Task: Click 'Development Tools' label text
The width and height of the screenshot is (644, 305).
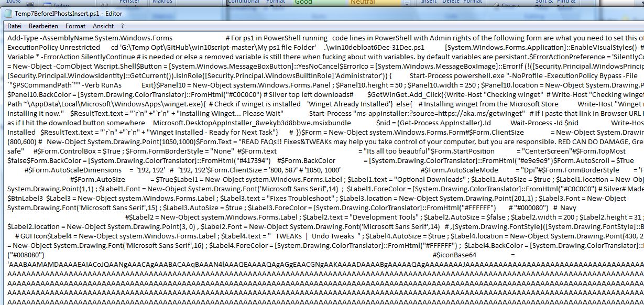Action: 383,217
